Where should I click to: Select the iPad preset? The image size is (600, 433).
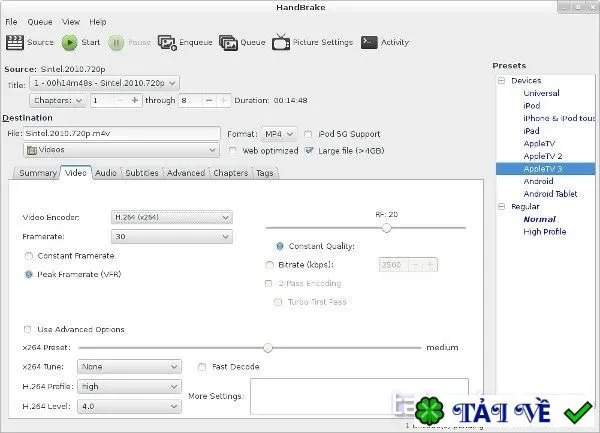pyautogui.click(x=532, y=131)
